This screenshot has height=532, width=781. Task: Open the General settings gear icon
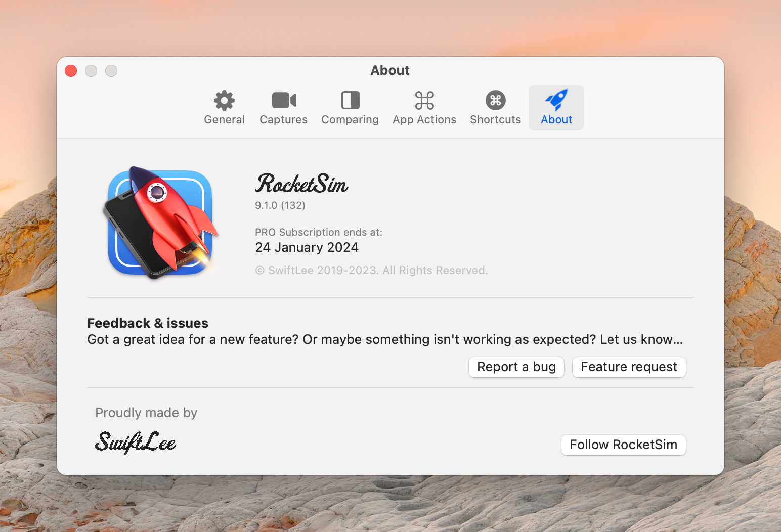pyautogui.click(x=224, y=100)
